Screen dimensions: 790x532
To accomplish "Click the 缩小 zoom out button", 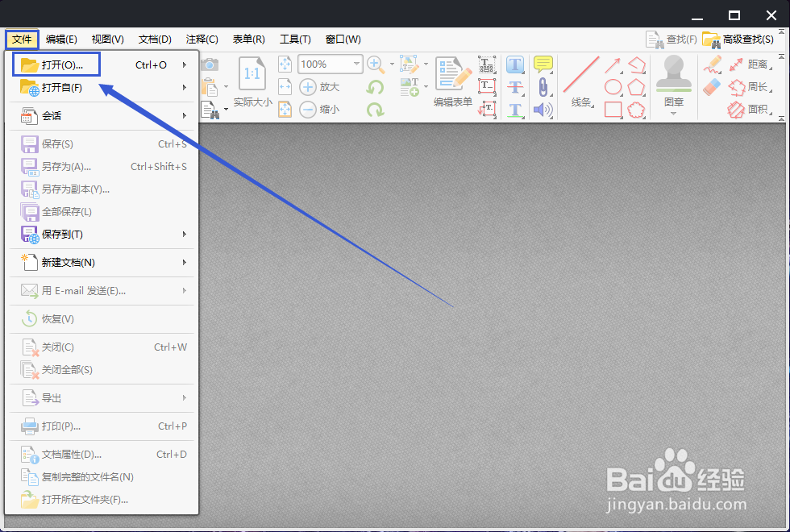I will [319, 110].
